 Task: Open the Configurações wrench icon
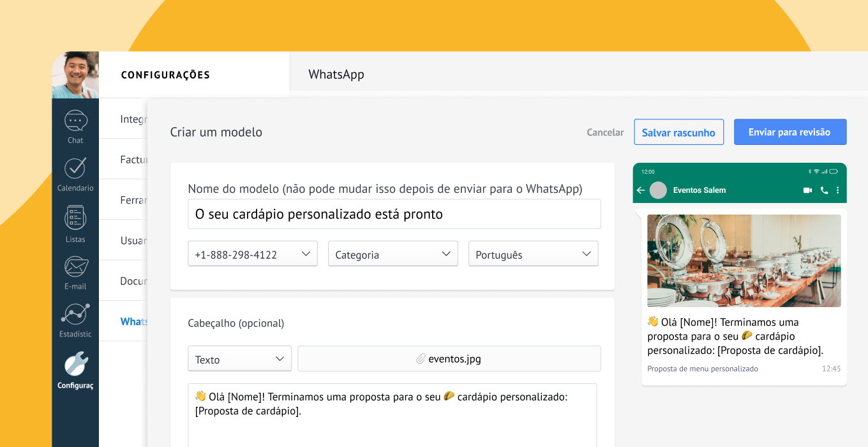click(x=75, y=363)
